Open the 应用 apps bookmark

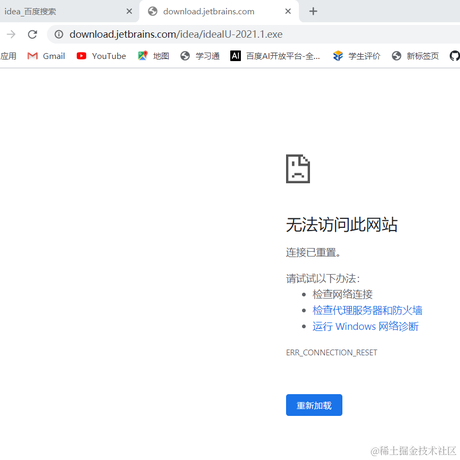pos(8,56)
